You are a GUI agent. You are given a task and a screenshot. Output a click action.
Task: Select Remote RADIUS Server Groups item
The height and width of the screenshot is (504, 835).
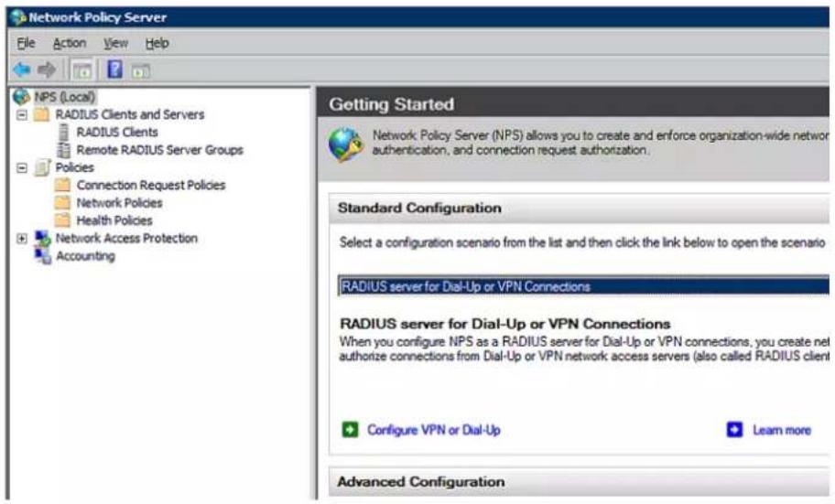(159, 150)
